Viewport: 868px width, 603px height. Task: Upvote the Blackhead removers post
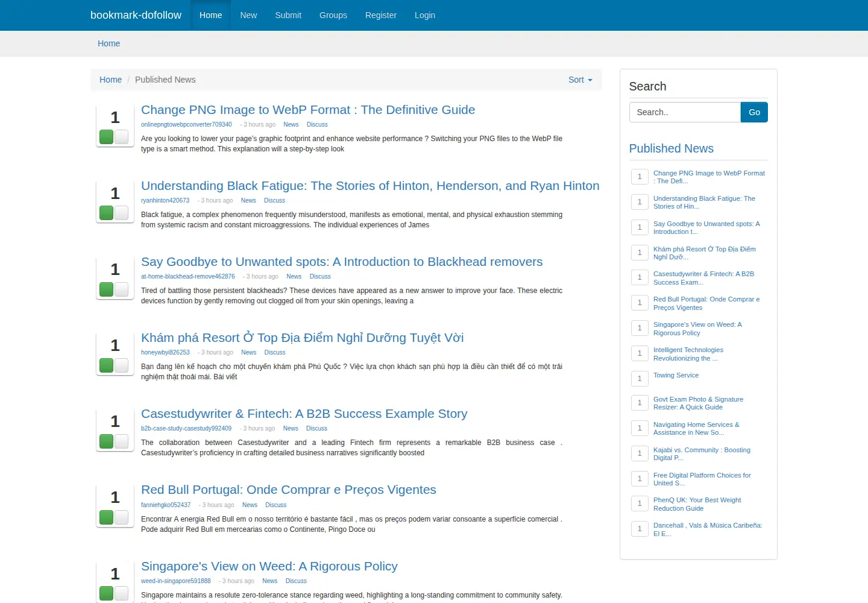tap(107, 289)
